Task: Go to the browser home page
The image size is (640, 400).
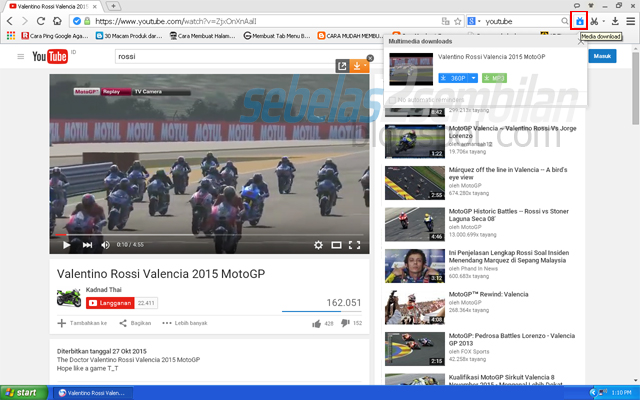Action: [x=57, y=21]
